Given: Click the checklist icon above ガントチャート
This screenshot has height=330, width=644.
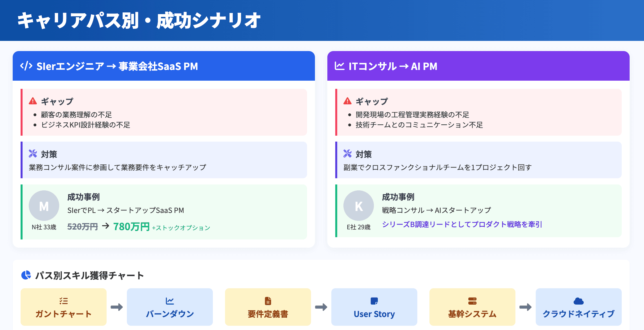Looking at the screenshot, I should (63, 301).
